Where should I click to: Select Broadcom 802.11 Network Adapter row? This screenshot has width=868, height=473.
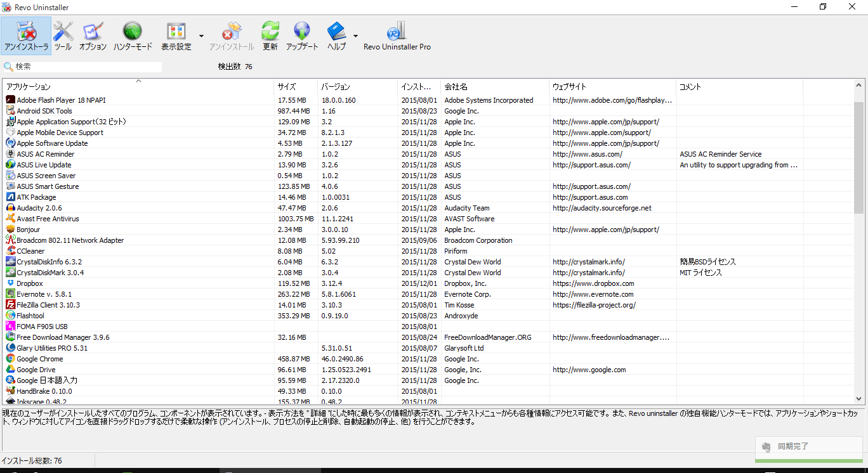point(428,240)
